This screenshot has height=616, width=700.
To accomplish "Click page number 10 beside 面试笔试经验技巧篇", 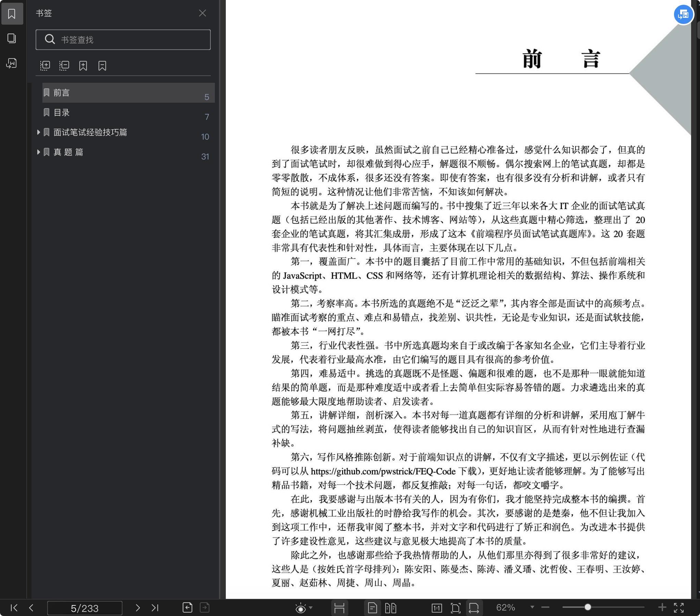I will click(205, 137).
